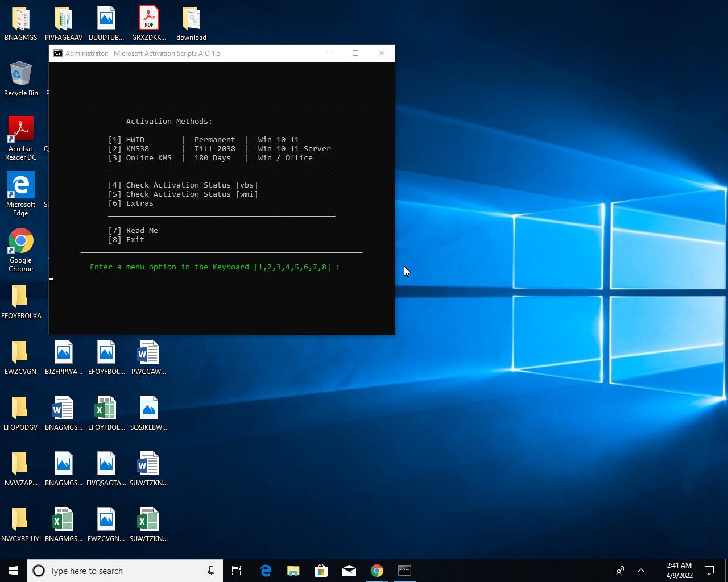Select the GRXZDKK PDF file on desktop

(149, 23)
